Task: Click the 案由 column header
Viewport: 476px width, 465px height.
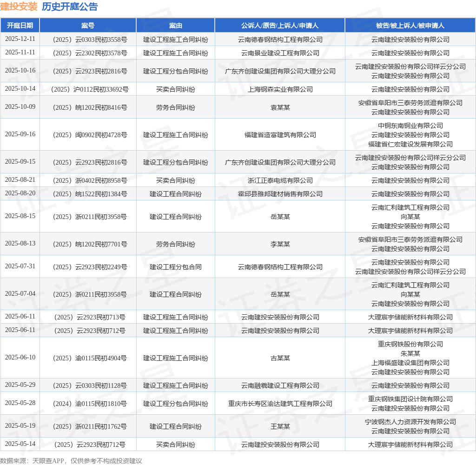Action: (x=175, y=26)
